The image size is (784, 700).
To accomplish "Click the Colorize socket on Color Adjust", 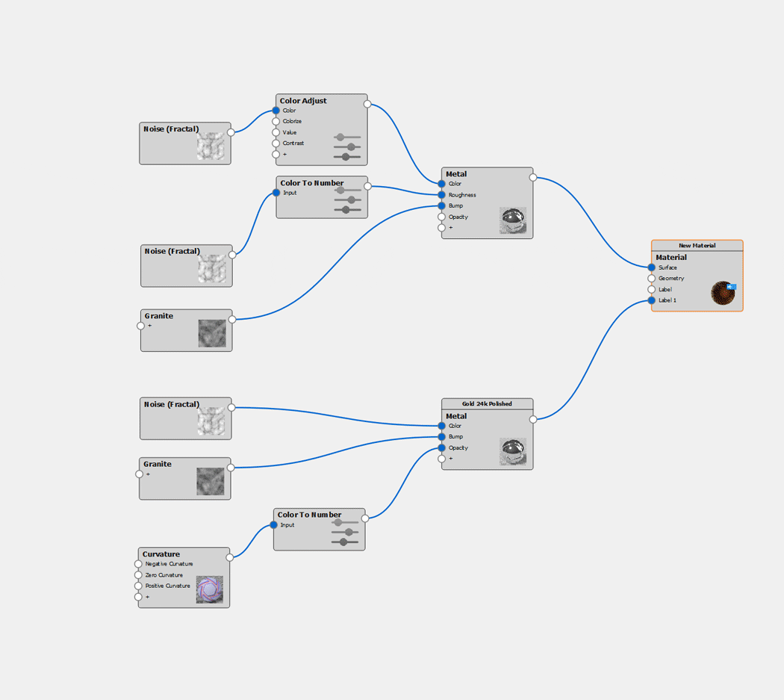I will pos(276,121).
